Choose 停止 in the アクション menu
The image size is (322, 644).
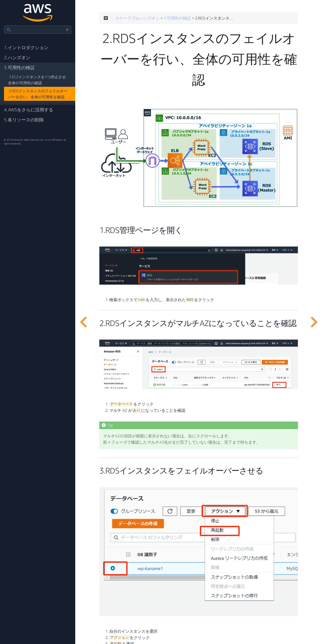pyautogui.click(x=215, y=521)
